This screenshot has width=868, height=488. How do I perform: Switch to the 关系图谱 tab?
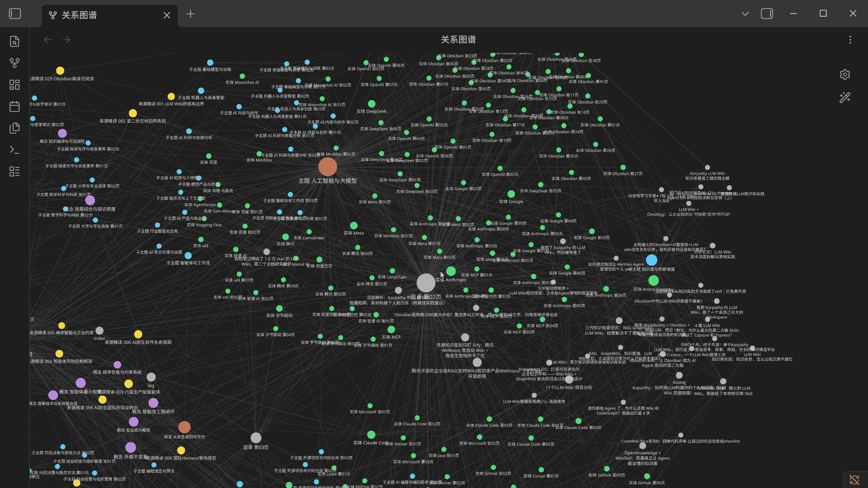108,15
